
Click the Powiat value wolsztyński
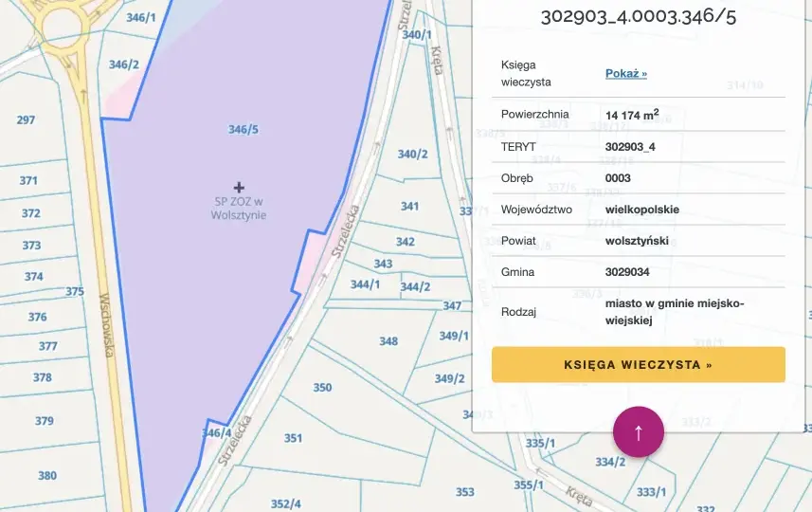point(637,241)
